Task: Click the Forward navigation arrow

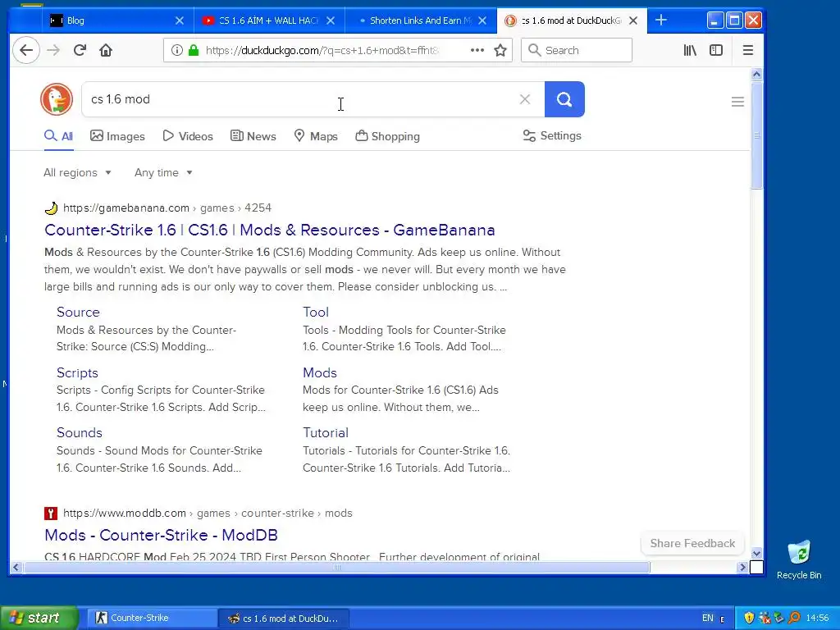Action: point(53,50)
